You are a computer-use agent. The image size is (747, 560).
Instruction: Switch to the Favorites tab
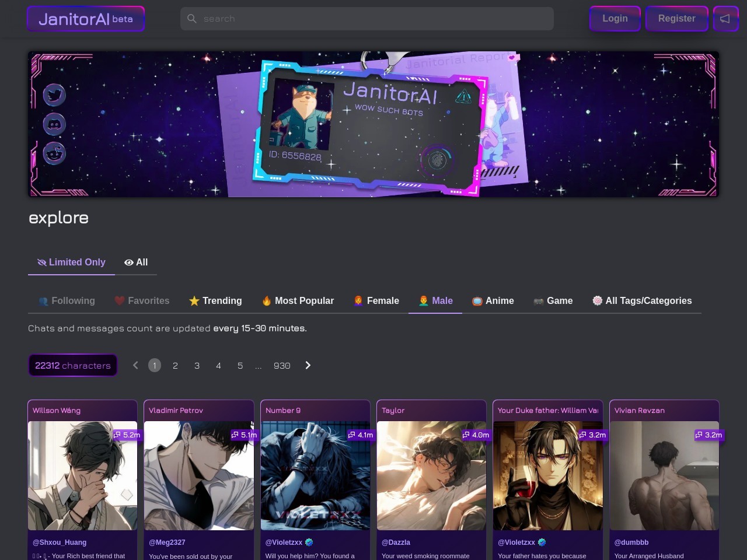tap(142, 301)
